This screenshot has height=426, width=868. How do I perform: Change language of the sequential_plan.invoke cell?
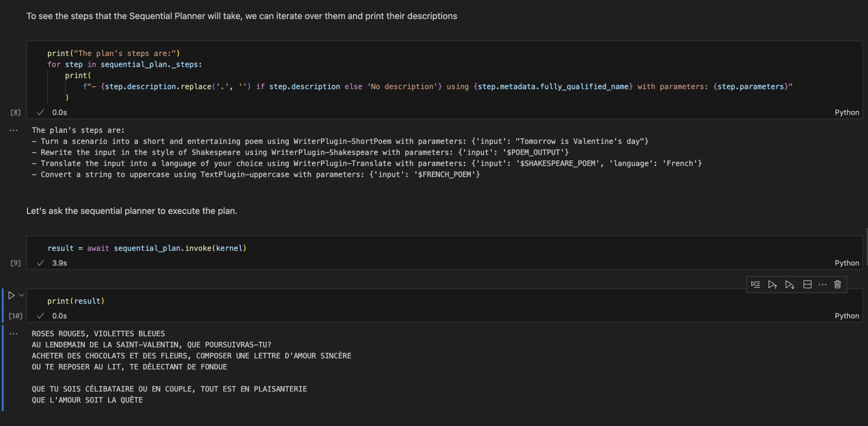pos(847,263)
